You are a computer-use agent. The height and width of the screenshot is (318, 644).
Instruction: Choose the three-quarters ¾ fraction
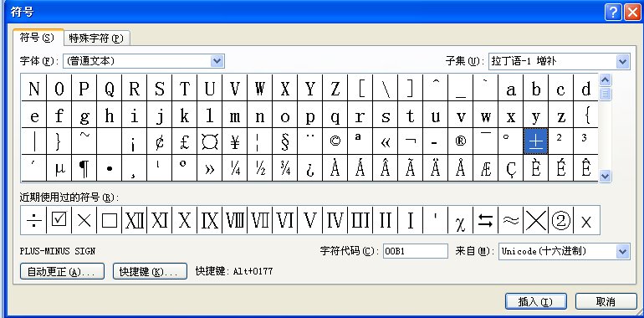coord(285,168)
